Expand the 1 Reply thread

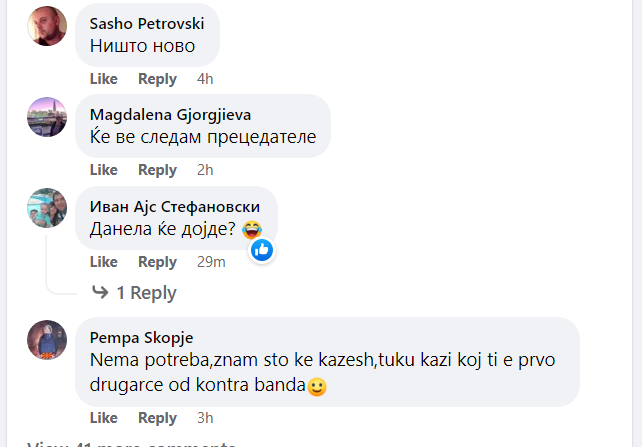146,293
